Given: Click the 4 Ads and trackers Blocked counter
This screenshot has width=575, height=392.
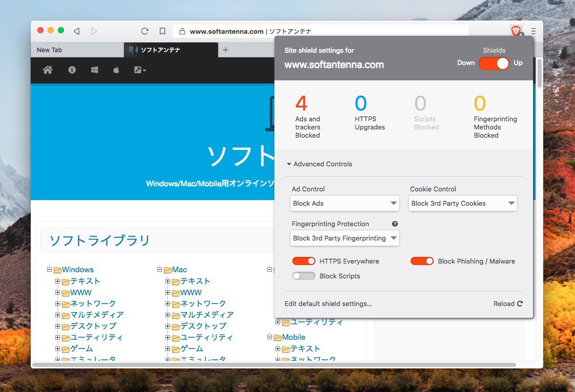Looking at the screenshot, I should (308, 117).
